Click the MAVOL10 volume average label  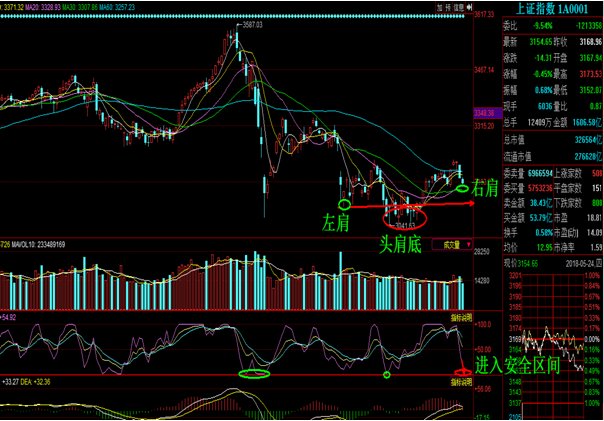(x=38, y=245)
